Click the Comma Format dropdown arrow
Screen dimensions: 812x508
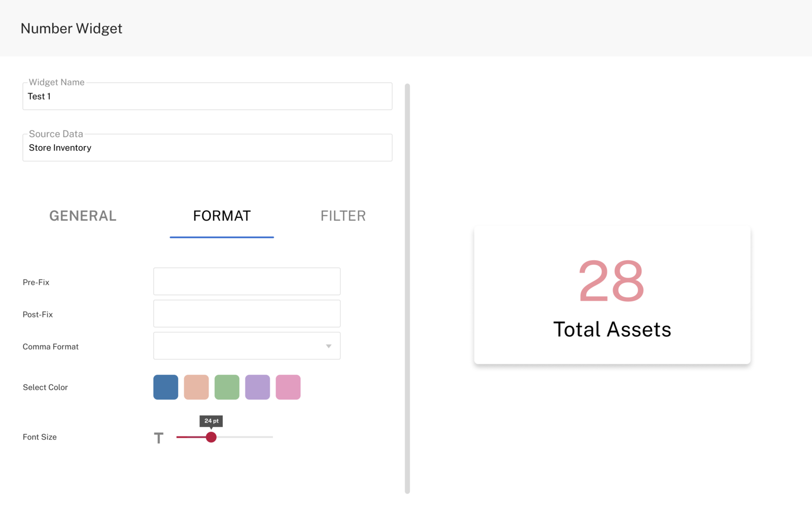point(329,346)
